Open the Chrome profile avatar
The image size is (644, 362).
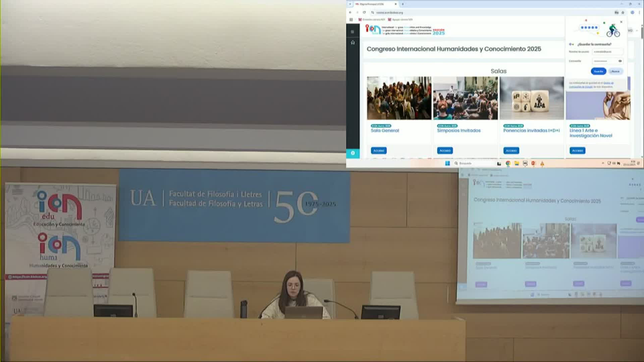pos(632,12)
